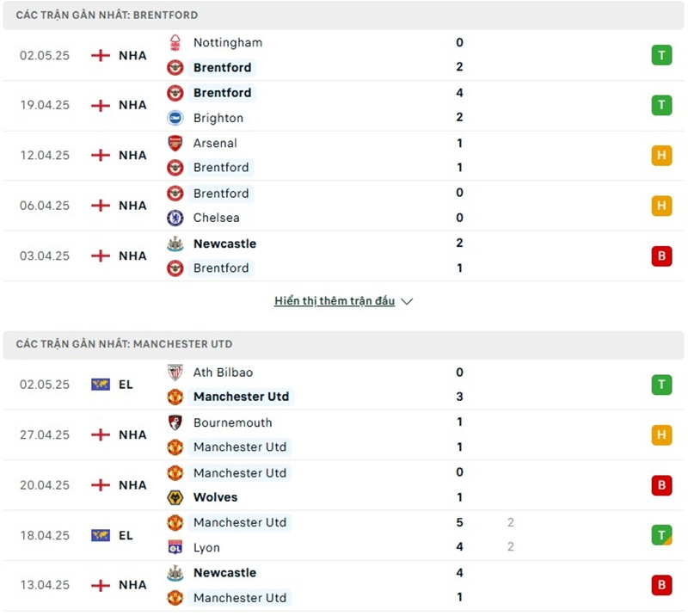Click the England flag beside 02.05.25 NHA match
The width and height of the screenshot is (688, 616).
[102, 55]
